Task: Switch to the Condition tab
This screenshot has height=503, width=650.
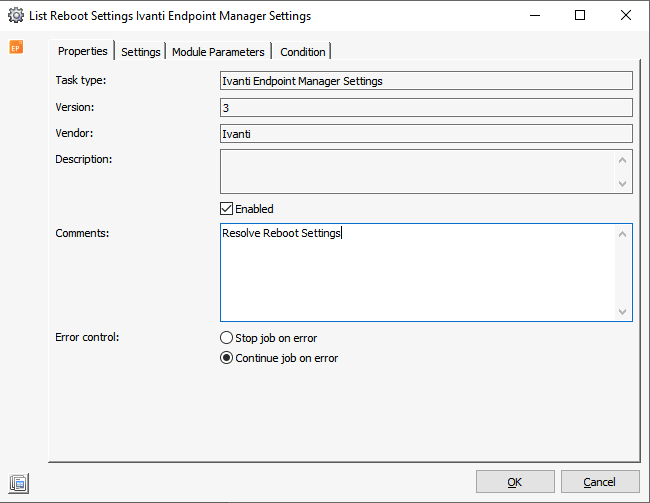Action: 303,52
